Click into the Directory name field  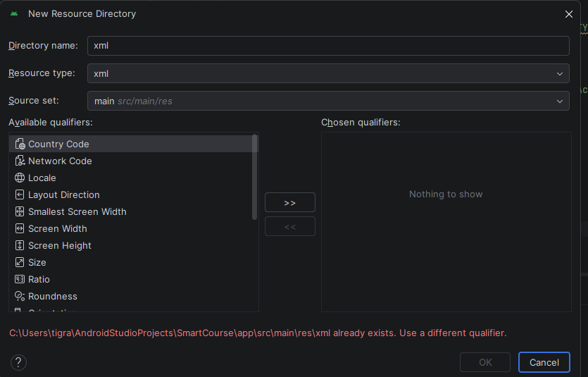point(328,46)
